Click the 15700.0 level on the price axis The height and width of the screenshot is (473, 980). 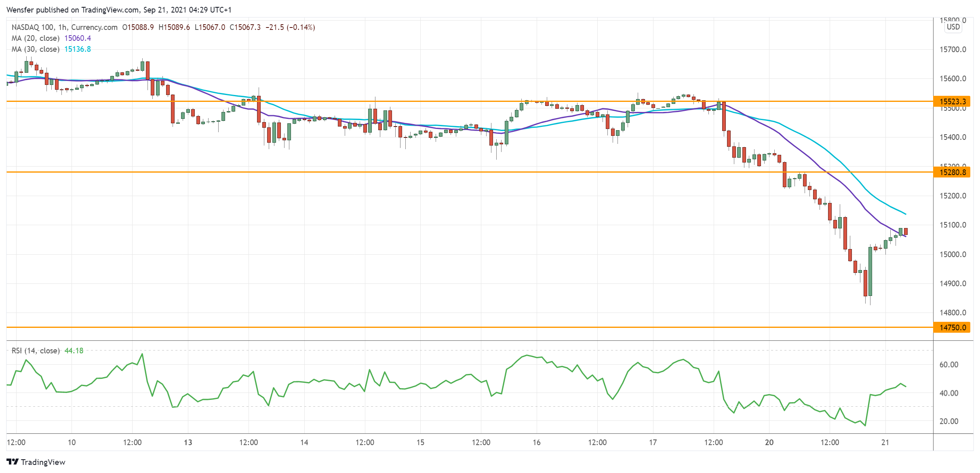(x=953, y=49)
